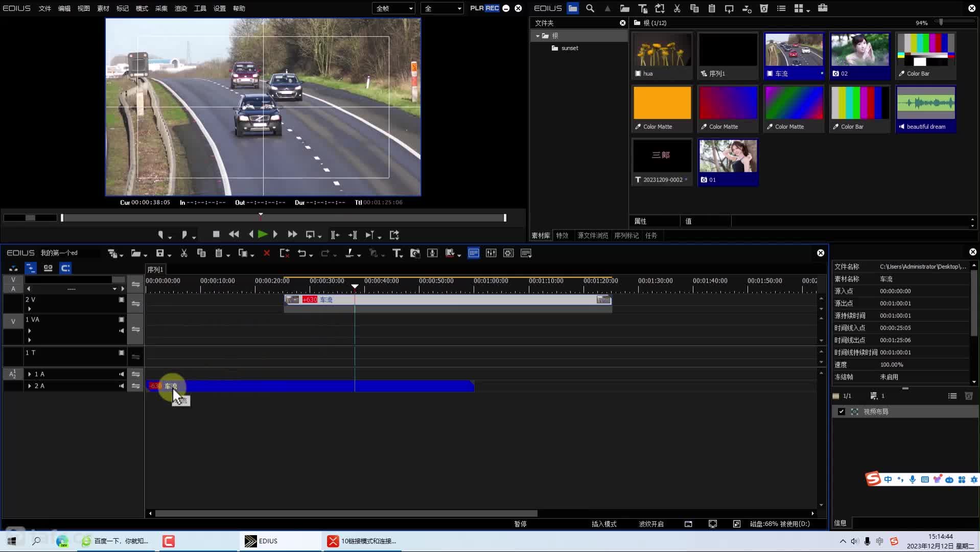
Task: Open the 全帧 dropdown in the top bar
Action: coord(394,8)
